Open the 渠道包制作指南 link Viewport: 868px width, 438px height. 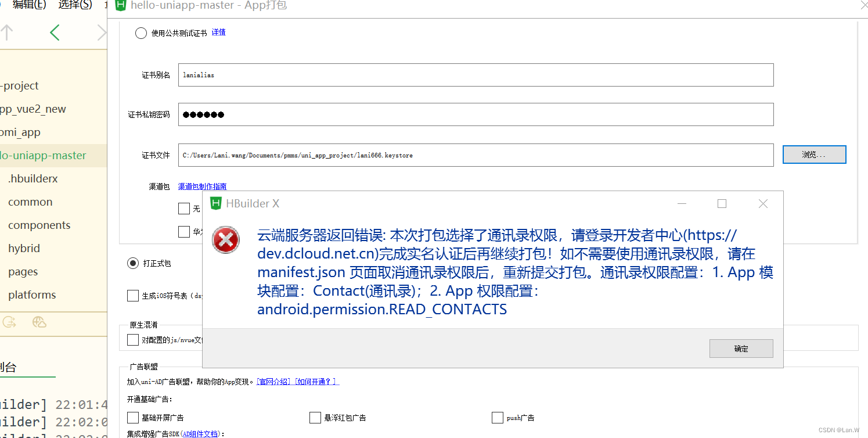pos(202,186)
